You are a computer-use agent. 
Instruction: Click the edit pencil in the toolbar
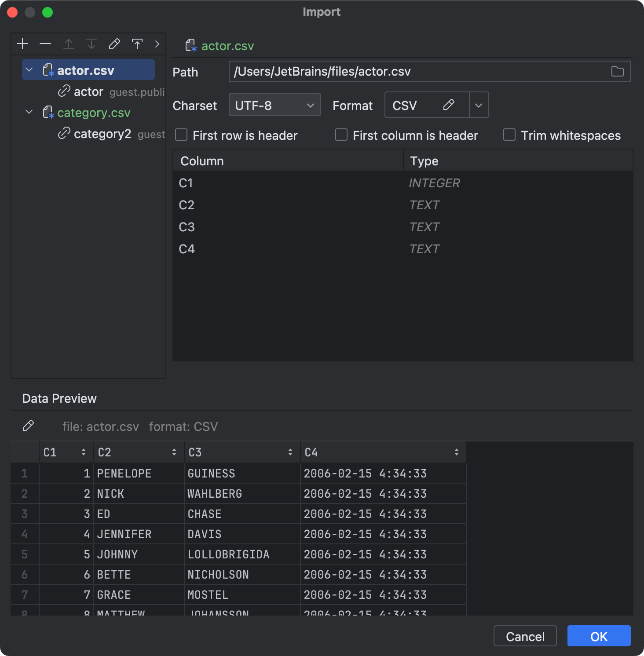tap(114, 44)
